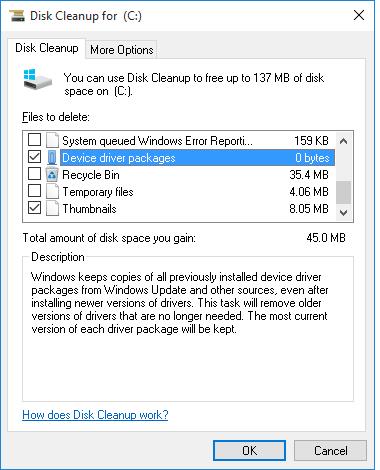
Task: Click the list scroll down arrow
Action: tap(343, 212)
